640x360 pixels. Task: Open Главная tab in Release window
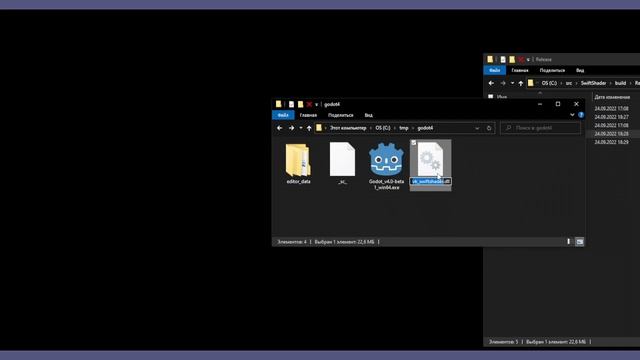[520, 70]
